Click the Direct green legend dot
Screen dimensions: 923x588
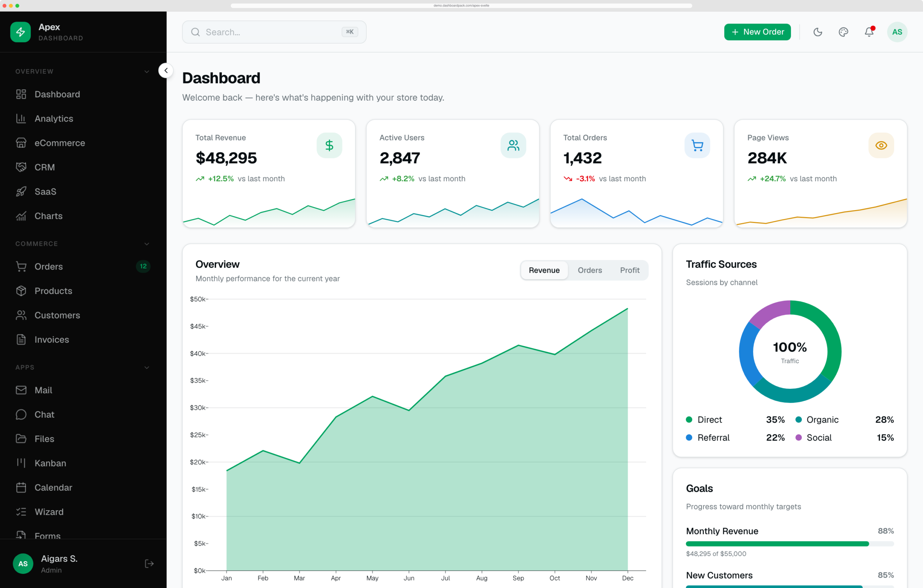point(689,419)
